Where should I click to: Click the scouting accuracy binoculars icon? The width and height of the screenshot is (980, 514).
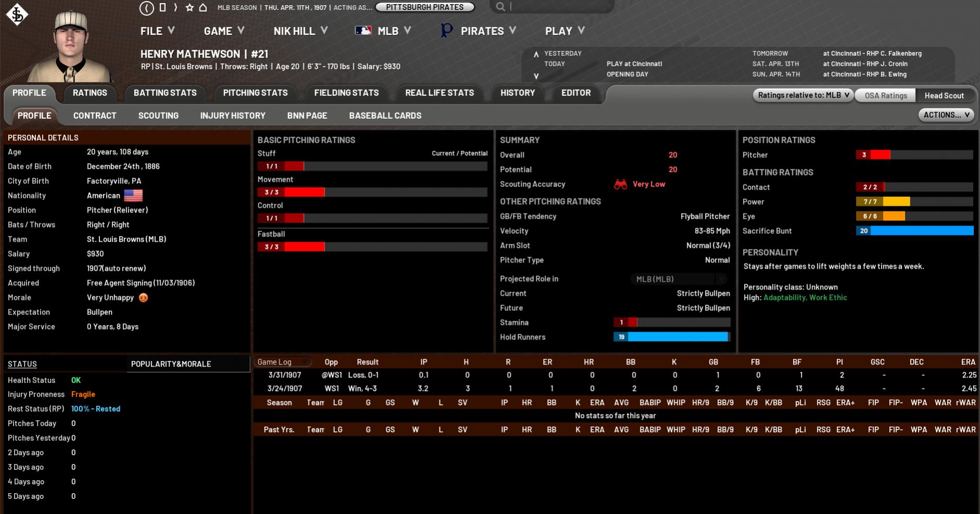[x=620, y=184]
